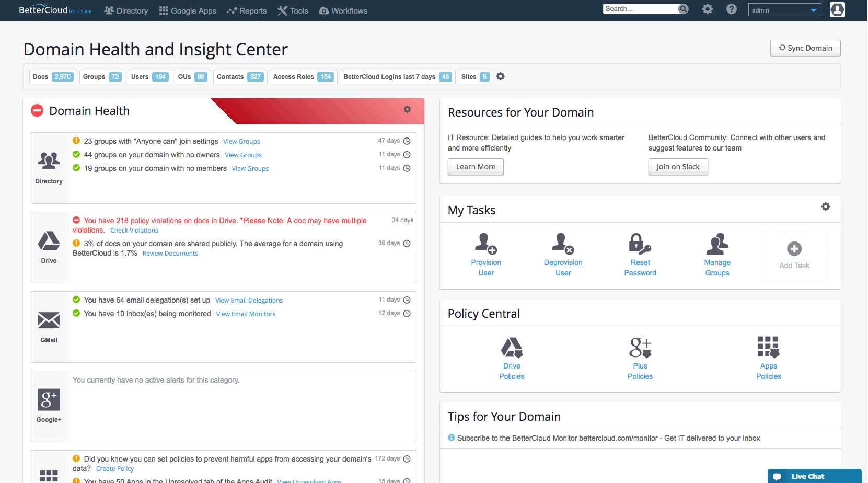The height and width of the screenshot is (483, 868).
Task: Open Apps Policies in Policy Central
Action: point(768,359)
